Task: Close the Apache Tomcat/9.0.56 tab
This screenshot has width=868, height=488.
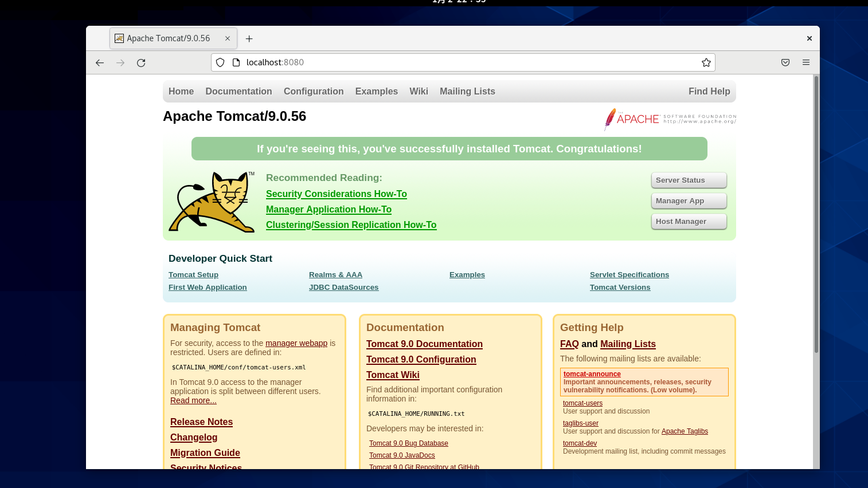Action: (x=228, y=38)
